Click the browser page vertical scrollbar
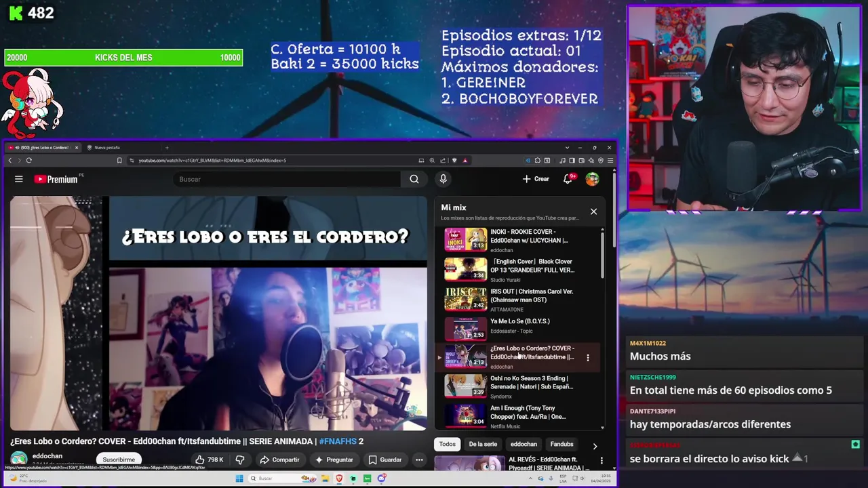The width and height of the screenshot is (868, 488). click(614, 210)
